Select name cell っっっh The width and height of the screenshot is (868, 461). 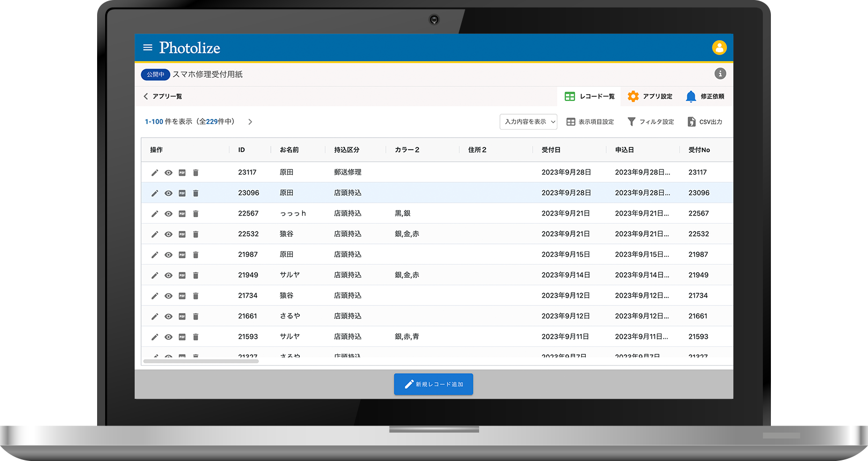click(x=293, y=213)
